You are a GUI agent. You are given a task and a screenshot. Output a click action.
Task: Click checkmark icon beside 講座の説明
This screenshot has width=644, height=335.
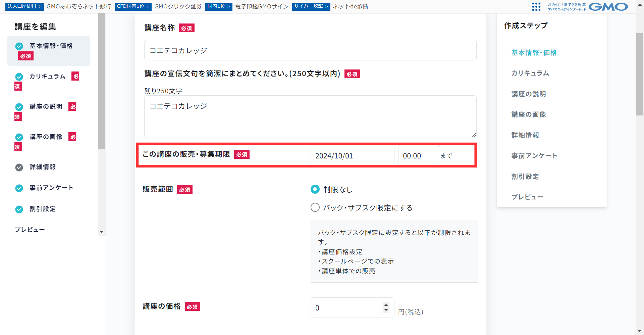[x=19, y=107]
